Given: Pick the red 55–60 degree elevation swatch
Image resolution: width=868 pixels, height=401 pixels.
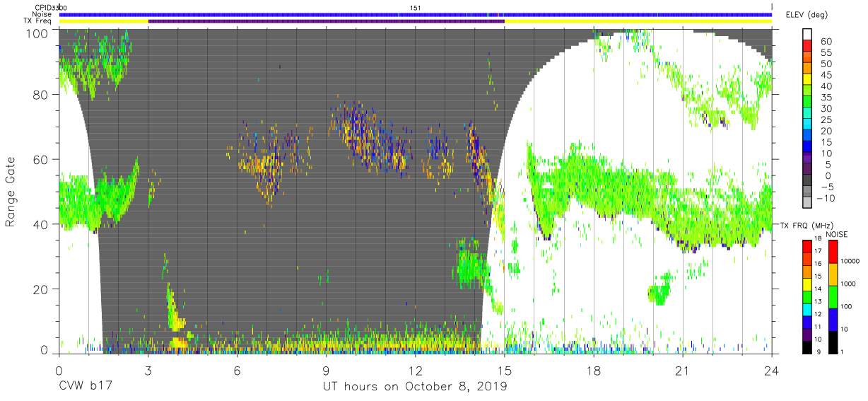Looking at the screenshot, I should pos(809,46).
